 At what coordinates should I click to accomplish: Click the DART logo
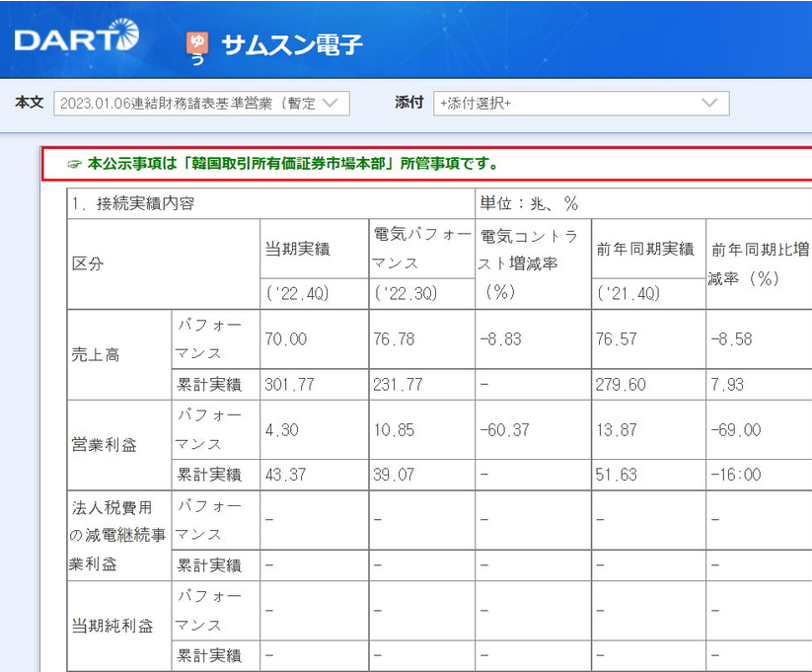point(76,38)
